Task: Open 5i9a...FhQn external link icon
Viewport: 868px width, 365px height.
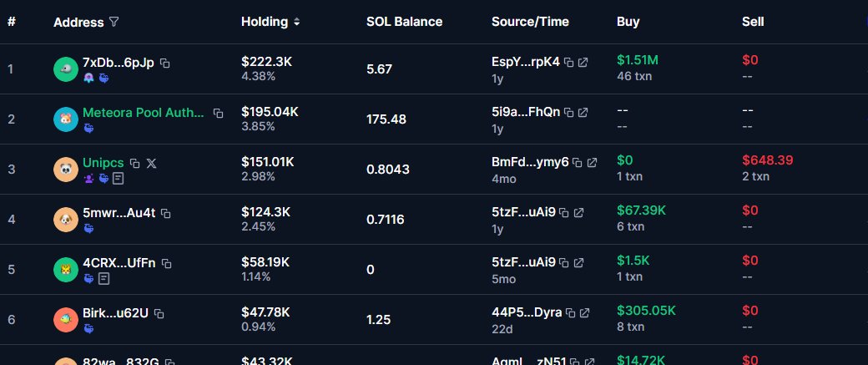Action: click(583, 113)
